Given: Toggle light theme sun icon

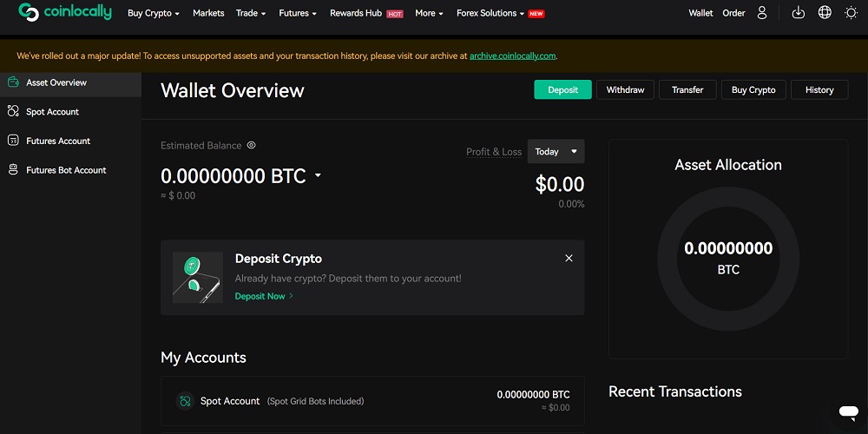Looking at the screenshot, I should (852, 13).
